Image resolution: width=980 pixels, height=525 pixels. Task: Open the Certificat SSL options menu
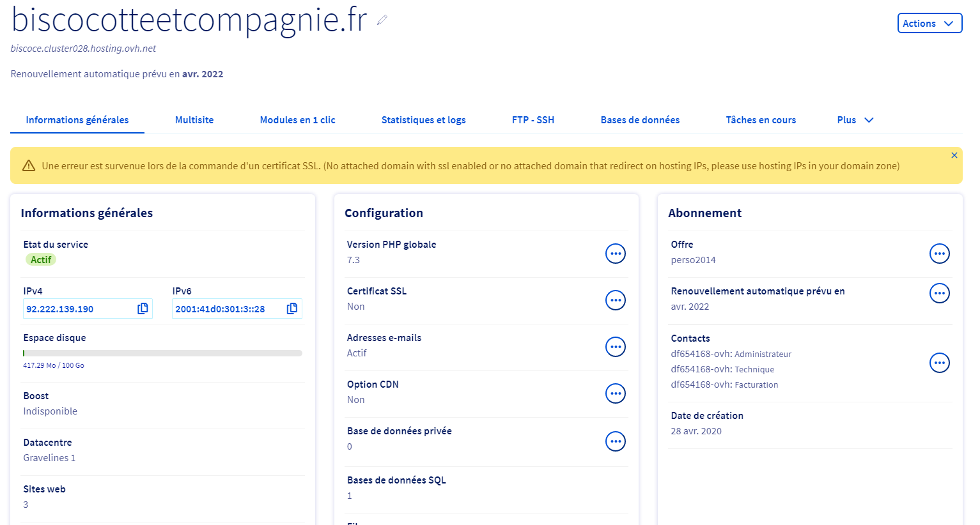615,300
